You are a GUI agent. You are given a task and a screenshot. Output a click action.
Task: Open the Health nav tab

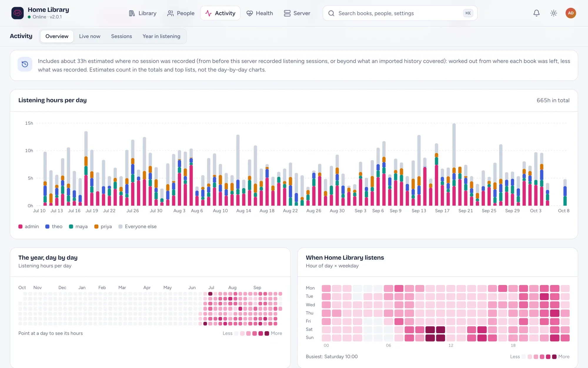260,13
